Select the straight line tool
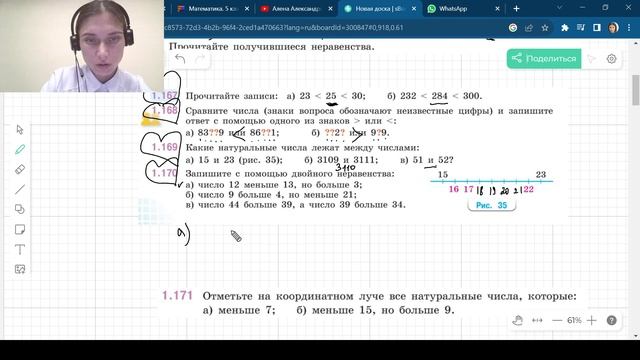 click(20, 189)
